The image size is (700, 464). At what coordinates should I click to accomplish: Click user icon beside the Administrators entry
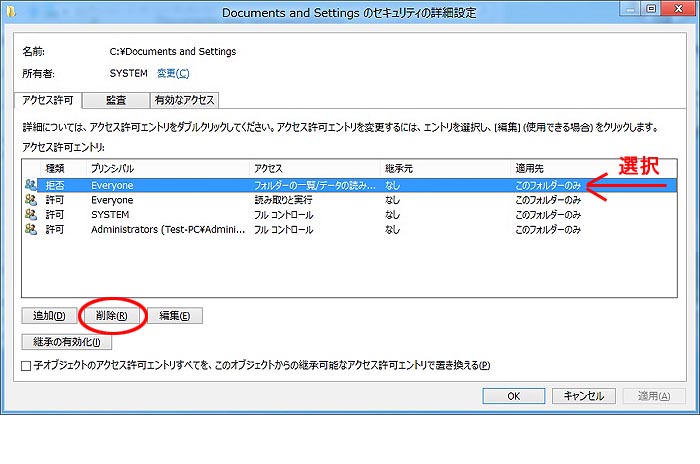[32, 229]
